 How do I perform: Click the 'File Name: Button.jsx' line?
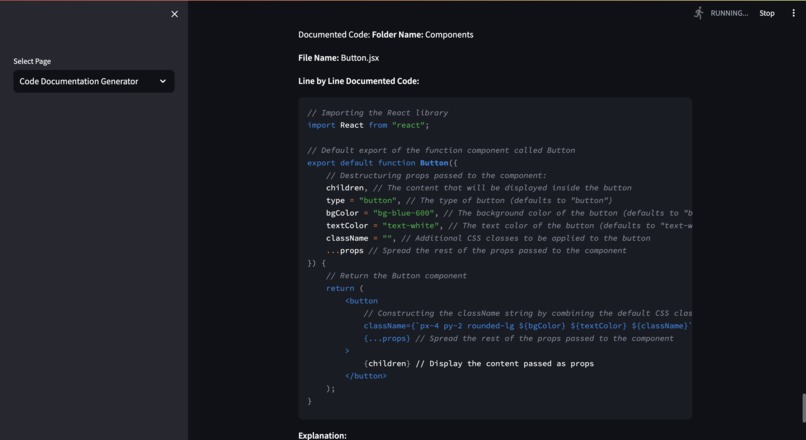338,58
